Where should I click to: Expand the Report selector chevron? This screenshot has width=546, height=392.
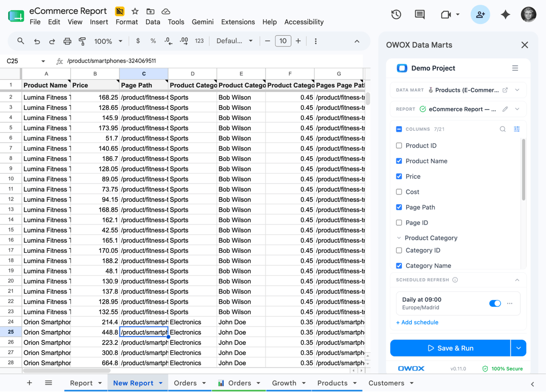point(517,109)
